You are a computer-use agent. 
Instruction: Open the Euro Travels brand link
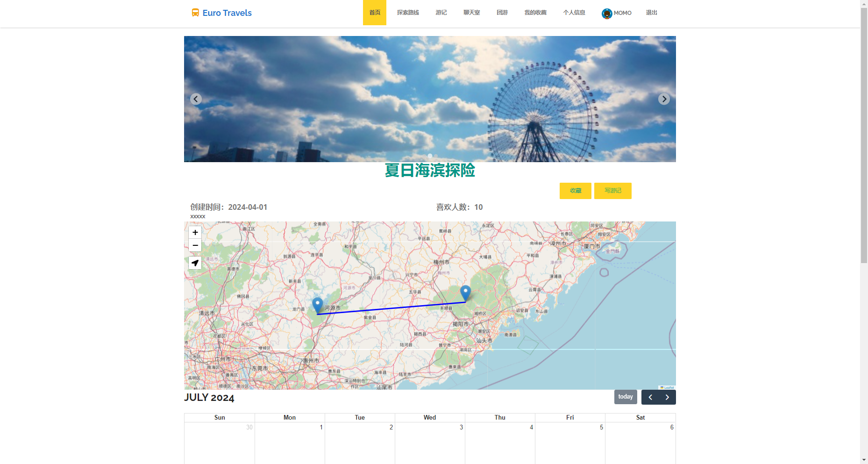tap(221, 13)
